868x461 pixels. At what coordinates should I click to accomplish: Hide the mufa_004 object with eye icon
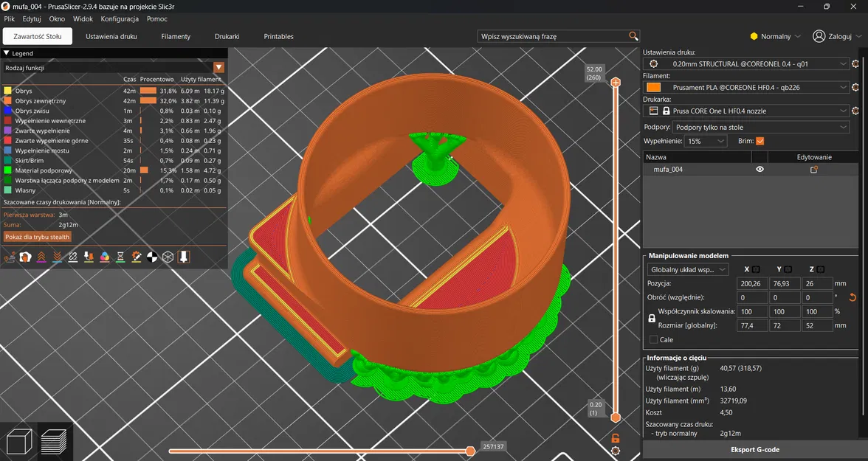coord(759,170)
